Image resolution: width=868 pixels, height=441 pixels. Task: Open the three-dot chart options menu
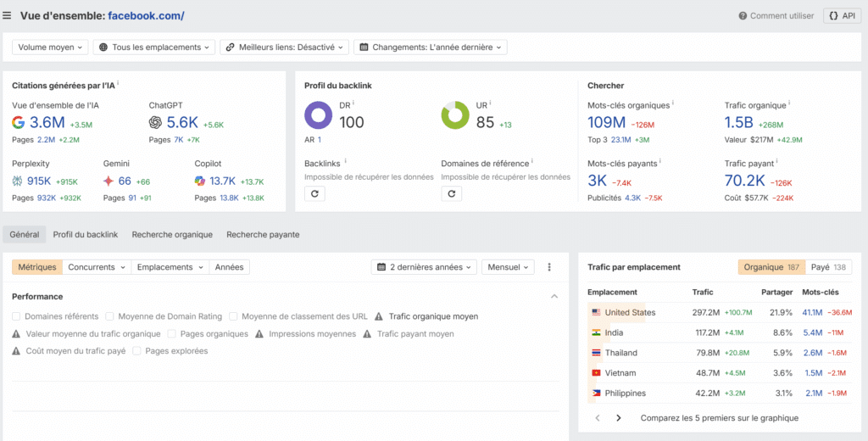(549, 267)
